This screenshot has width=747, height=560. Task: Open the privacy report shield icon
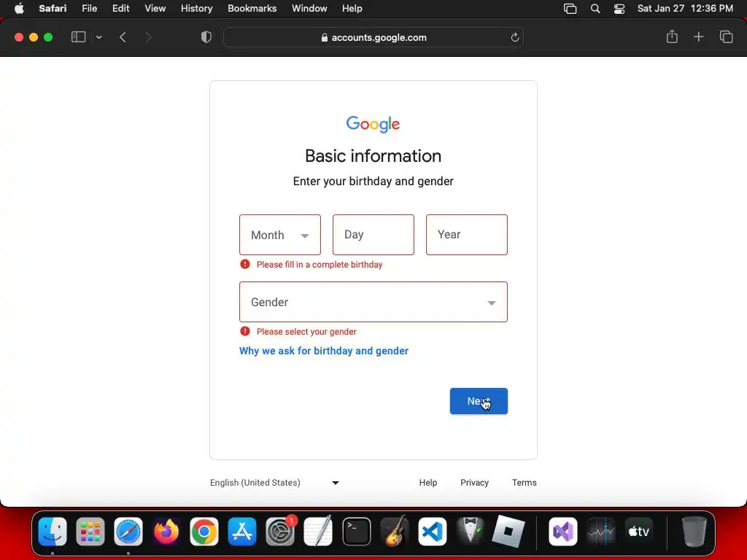coord(206,37)
